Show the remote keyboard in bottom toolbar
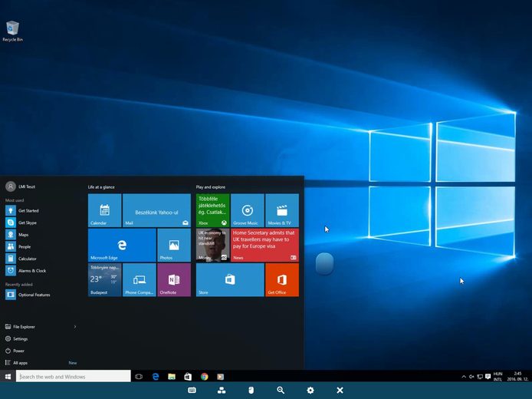 192,390
